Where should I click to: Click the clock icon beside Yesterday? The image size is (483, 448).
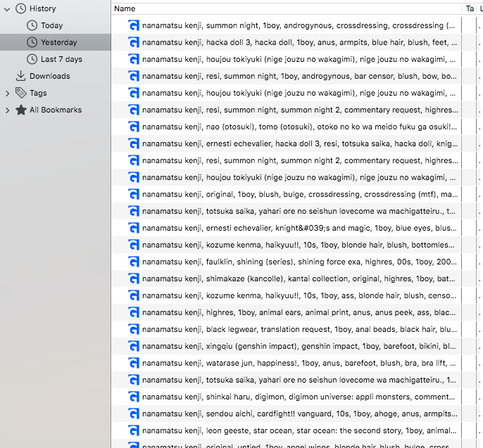coord(32,42)
